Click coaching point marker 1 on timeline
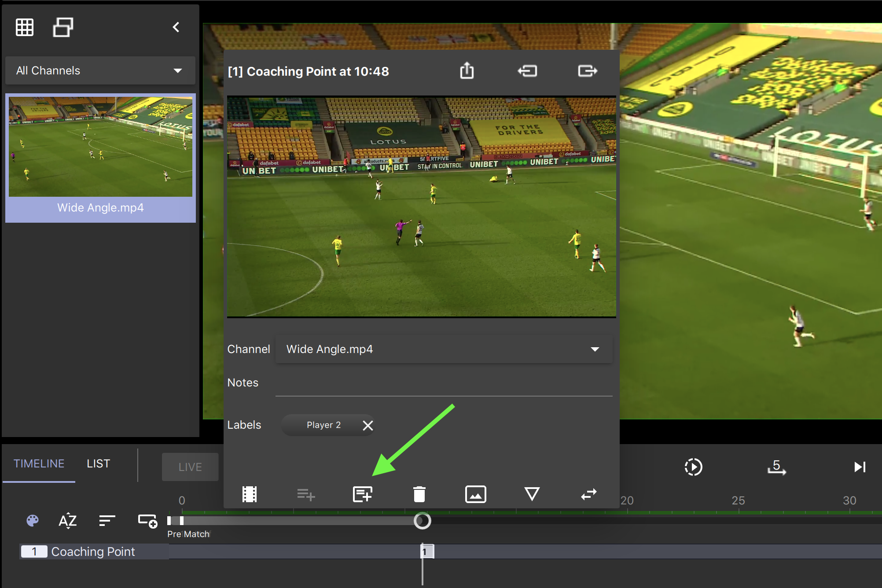882x588 pixels. coord(427,551)
